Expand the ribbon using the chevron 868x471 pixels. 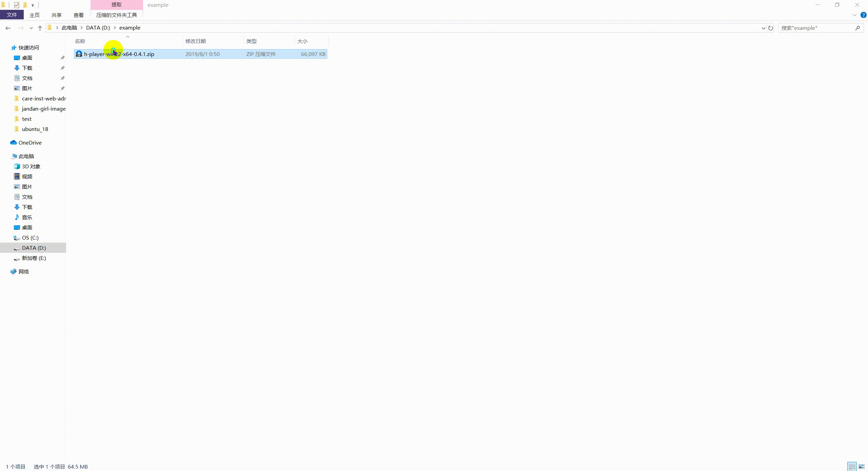[854, 15]
